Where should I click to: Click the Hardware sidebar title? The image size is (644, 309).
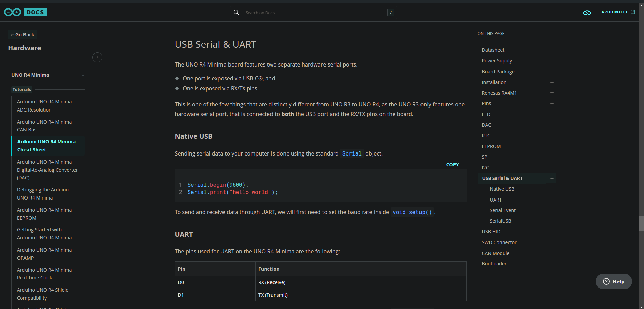click(x=24, y=48)
